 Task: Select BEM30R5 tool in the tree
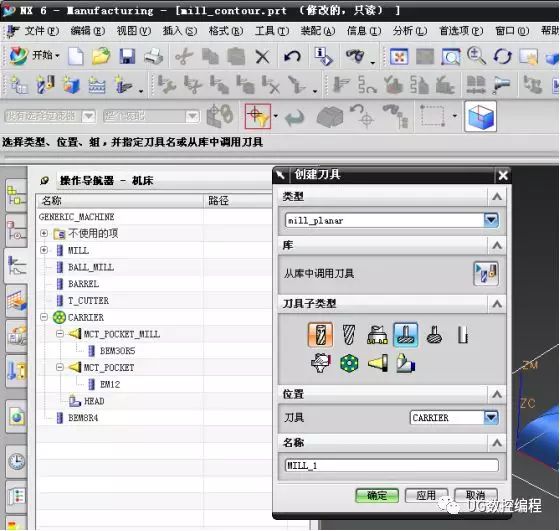[x=117, y=351]
